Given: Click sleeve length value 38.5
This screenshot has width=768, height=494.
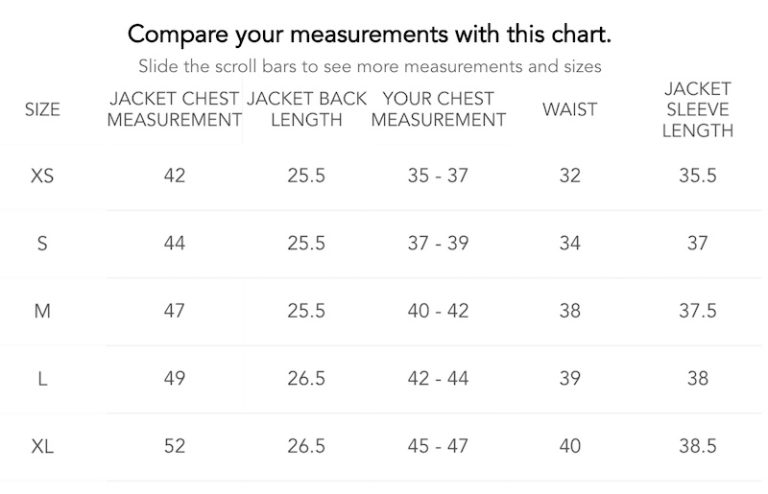Looking at the screenshot, I should pyautogui.click(x=697, y=446).
